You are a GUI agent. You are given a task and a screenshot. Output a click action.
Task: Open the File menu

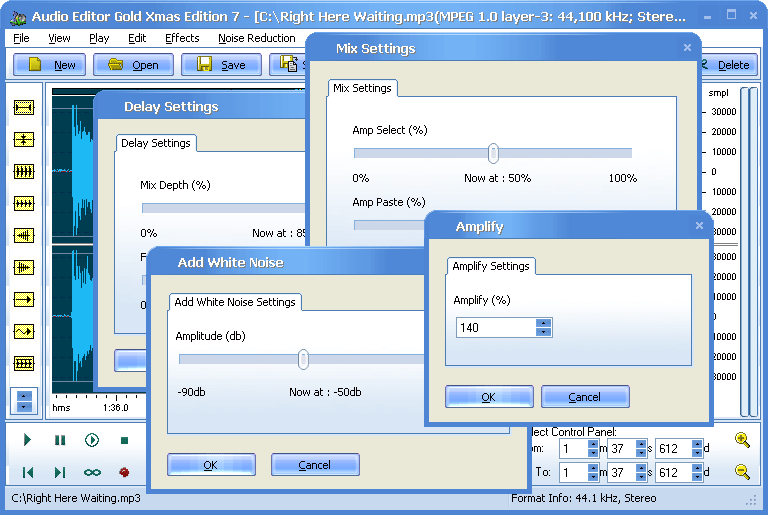(x=21, y=38)
